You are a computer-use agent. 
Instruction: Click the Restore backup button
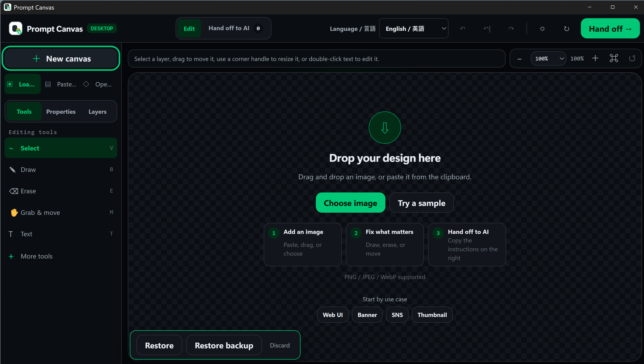pos(224,345)
